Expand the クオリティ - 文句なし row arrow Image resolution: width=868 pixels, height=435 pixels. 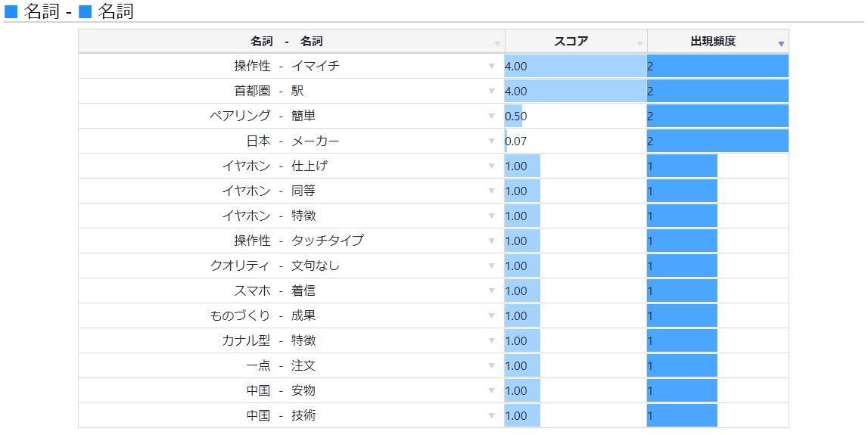coord(492,266)
